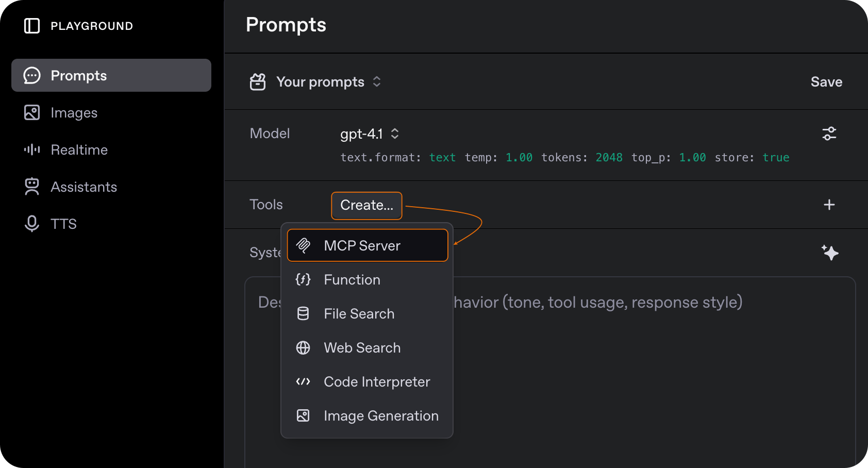This screenshot has height=468, width=868.
Task: Select Code Interpreter from the tools menu
Action: [x=367, y=381]
